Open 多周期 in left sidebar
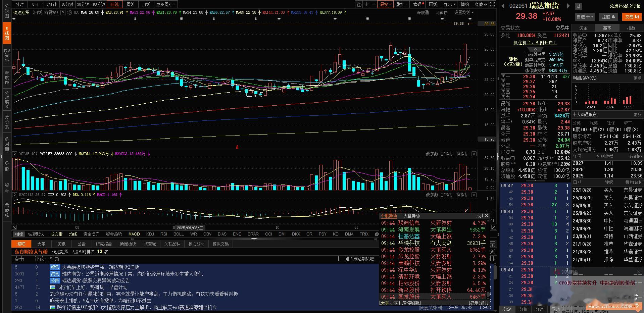This screenshot has height=313, width=644. (x=7, y=144)
